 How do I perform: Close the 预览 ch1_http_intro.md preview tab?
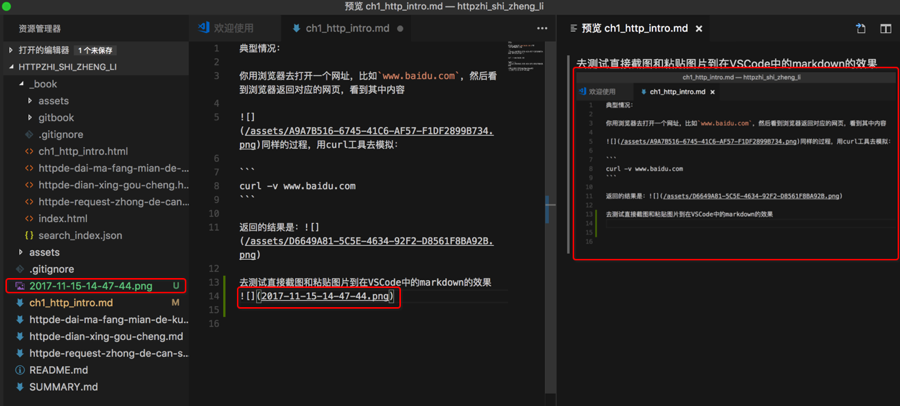pyautogui.click(x=699, y=28)
